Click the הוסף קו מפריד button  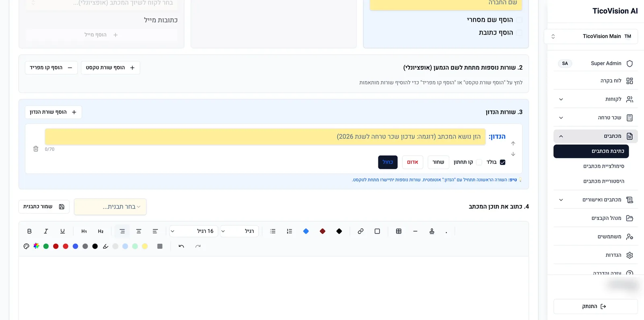pyautogui.click(x=51, y=68)
